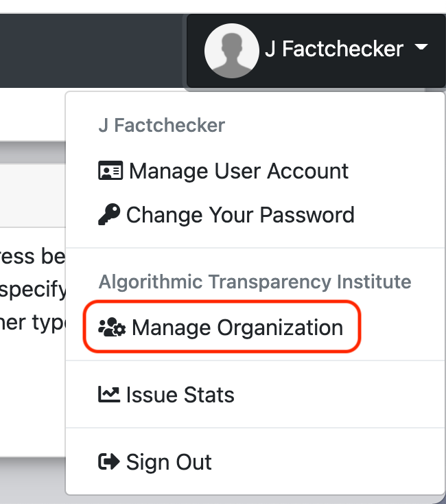Click the user avatar picture
Screen dimensions: 446x504
click(x=232, y=50)
